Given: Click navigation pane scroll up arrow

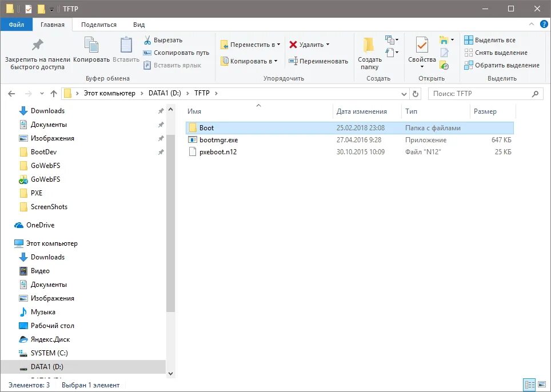Looking at the screenshot, I should [x=171, y=109].
